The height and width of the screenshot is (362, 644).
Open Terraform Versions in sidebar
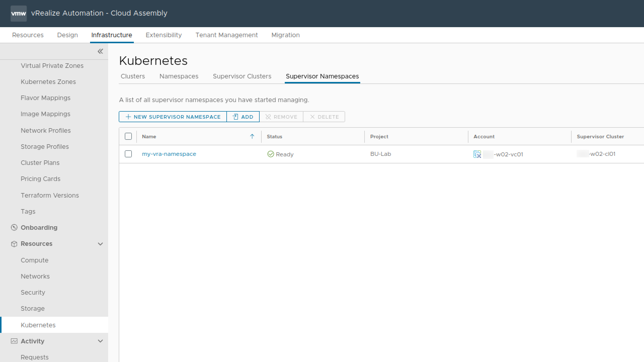coord(50,195)
